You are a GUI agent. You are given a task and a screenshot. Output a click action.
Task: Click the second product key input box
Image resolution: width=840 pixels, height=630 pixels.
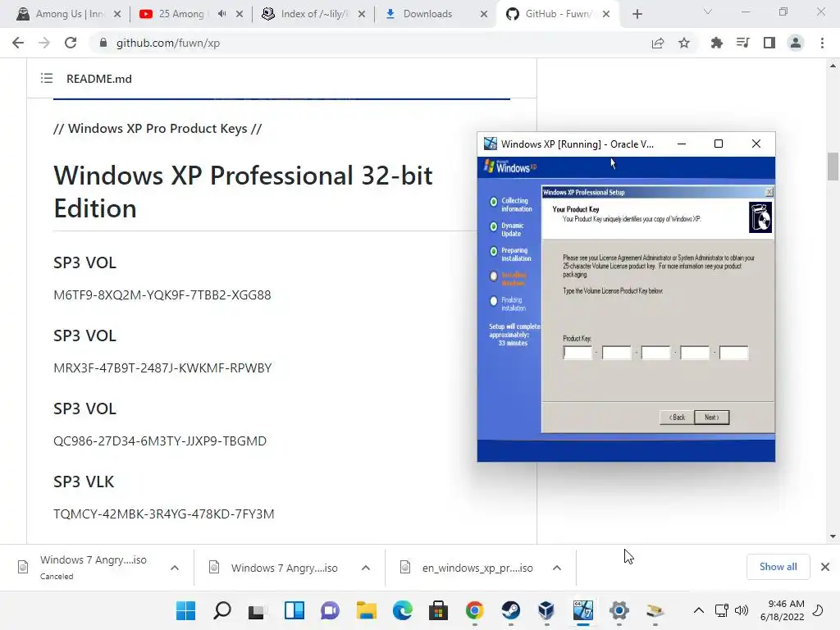tap(617, 353)
